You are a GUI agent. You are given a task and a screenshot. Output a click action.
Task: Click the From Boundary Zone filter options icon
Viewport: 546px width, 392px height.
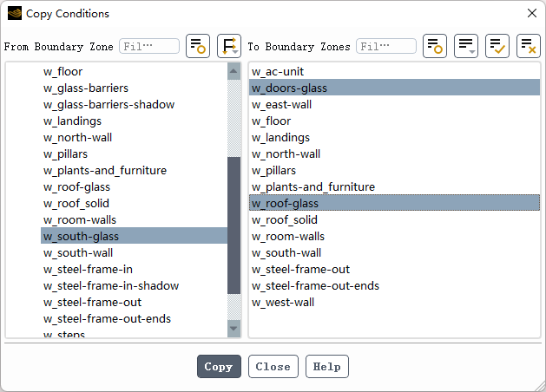(199, 46)
